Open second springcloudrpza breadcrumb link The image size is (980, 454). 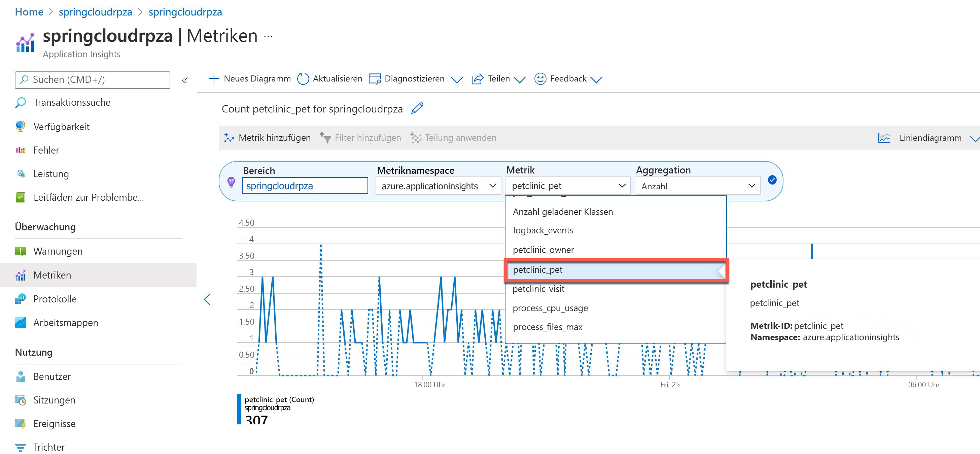[x=185, y=12]
